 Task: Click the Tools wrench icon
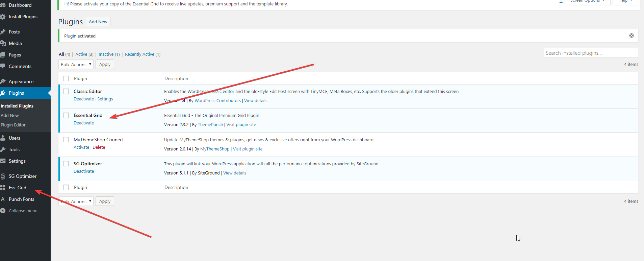click(x=3, y=149)
